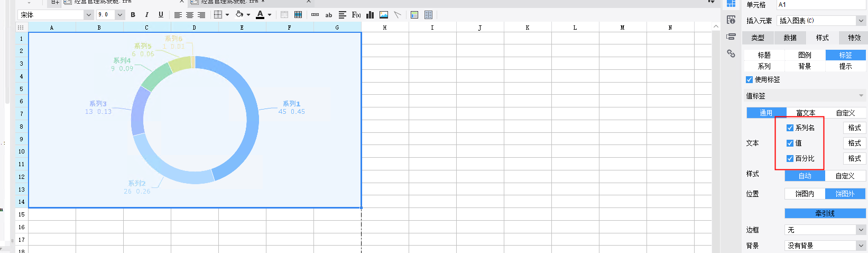
Task: Open the condition attributes side panel icon
Action: [x=731, y=37]
